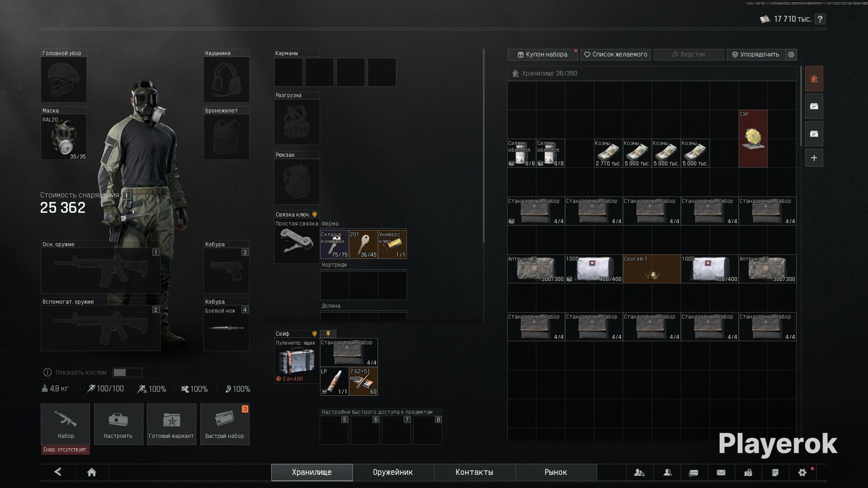This screenshot has width=868, height=488.
Task: Toggle the Показать костюм switch
Action: coord(127,372)
